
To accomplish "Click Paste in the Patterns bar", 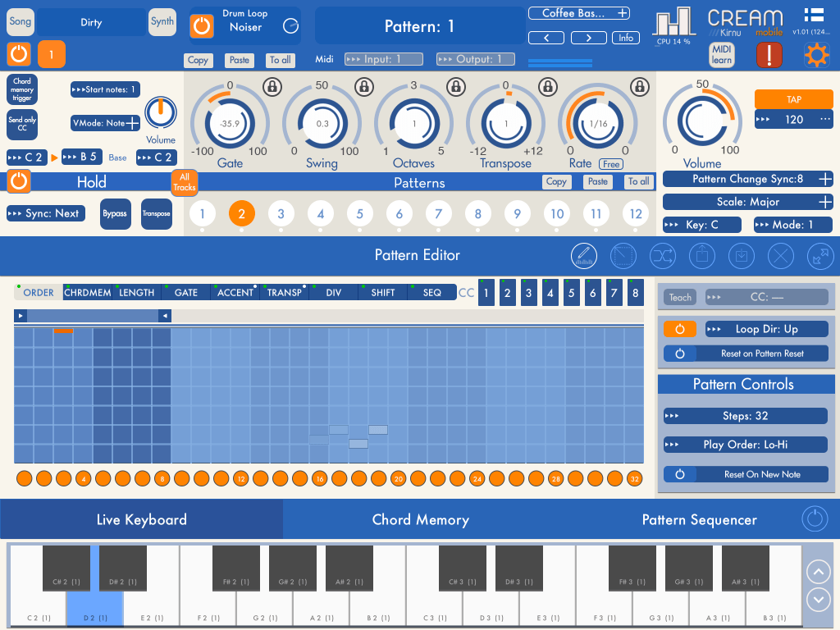I will tap(597, 181).
